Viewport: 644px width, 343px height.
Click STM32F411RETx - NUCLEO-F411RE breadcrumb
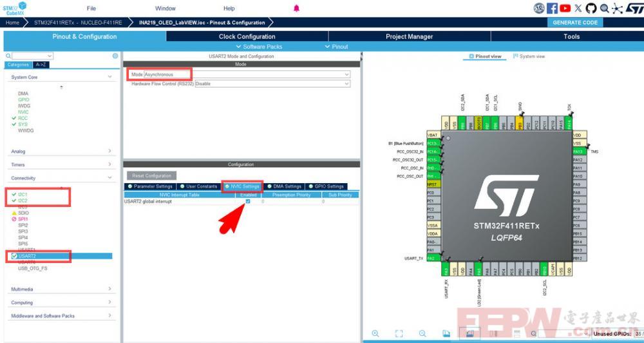point(78,23)
